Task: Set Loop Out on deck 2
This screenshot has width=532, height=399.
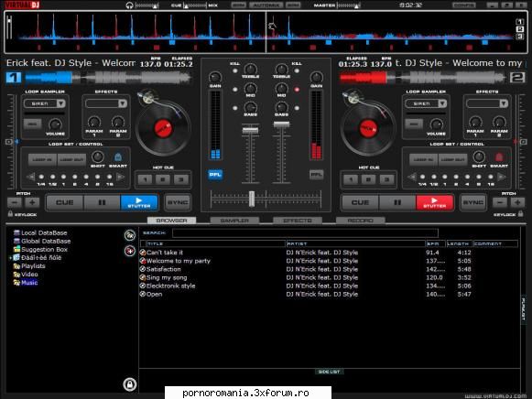Action: click(453, 159)
